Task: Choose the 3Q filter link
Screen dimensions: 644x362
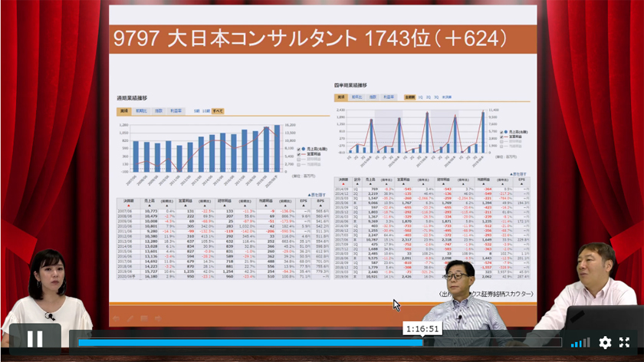Action: click(x=436, y=97)
